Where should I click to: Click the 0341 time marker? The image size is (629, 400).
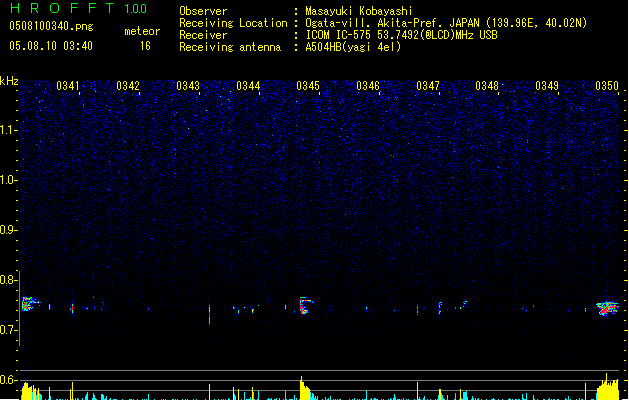[x=68, y=86]
